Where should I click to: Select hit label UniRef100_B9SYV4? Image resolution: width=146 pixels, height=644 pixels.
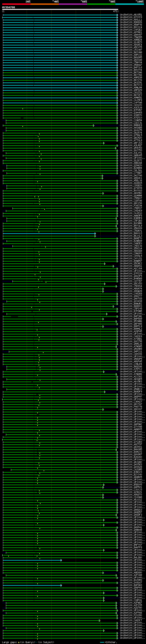(131, 70)
